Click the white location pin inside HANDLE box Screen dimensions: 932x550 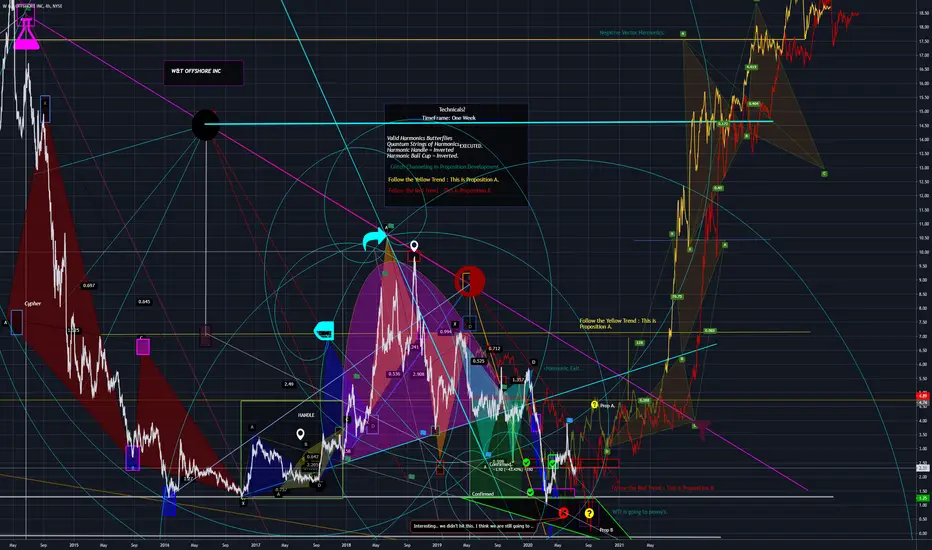tap(301, 435)
